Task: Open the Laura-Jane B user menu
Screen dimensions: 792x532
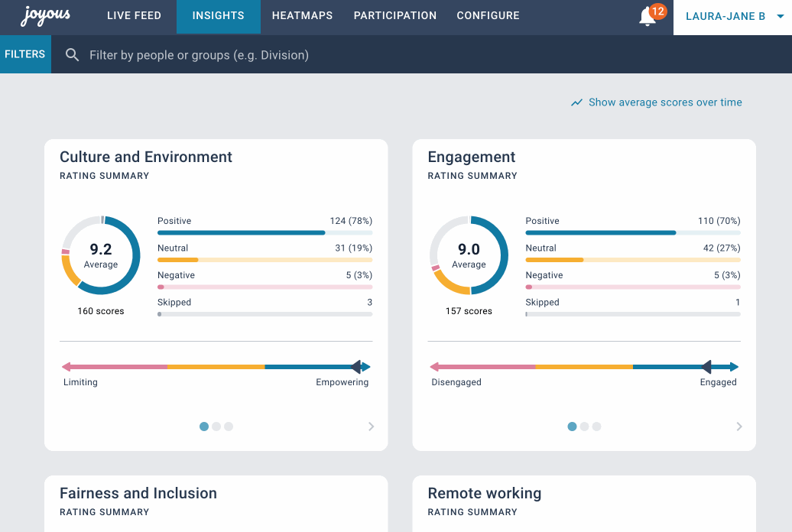Action: click(732, 17)
